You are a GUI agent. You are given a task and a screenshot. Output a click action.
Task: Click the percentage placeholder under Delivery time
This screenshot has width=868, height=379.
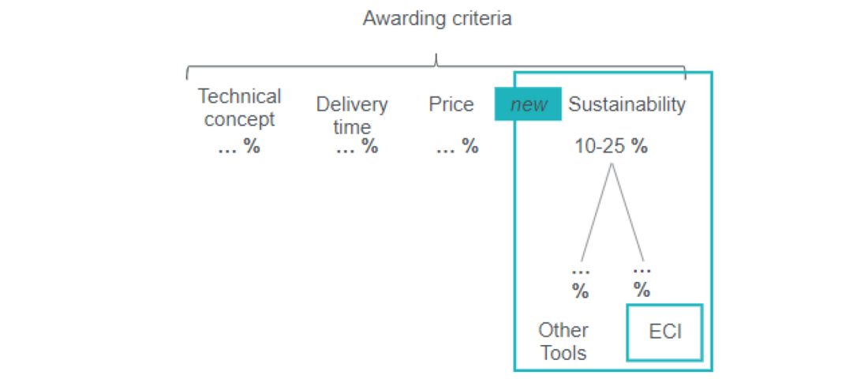(x=357, y=146)
